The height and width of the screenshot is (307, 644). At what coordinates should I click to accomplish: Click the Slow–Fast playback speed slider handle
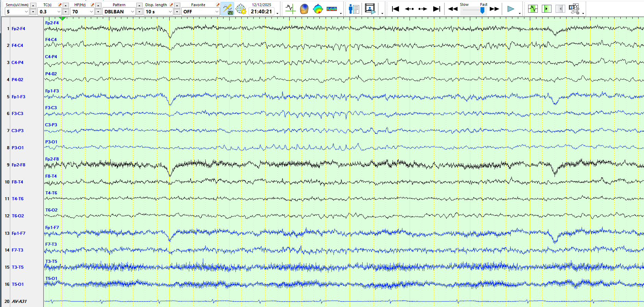pos(483,10)
